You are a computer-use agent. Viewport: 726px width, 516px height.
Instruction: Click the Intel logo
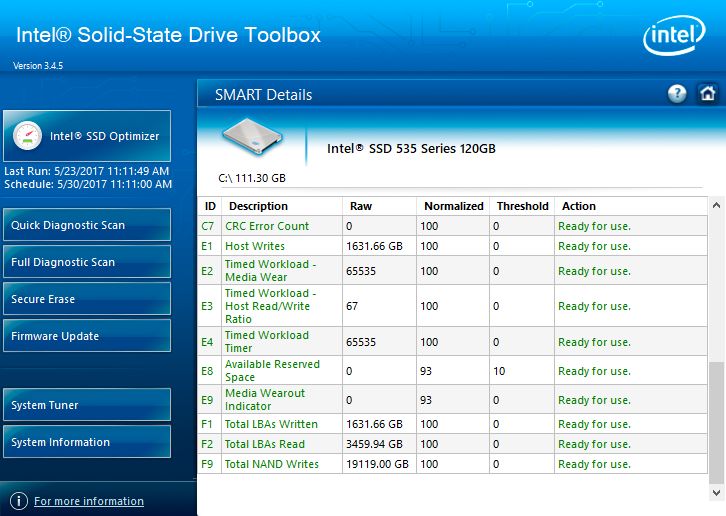point(674,37)
